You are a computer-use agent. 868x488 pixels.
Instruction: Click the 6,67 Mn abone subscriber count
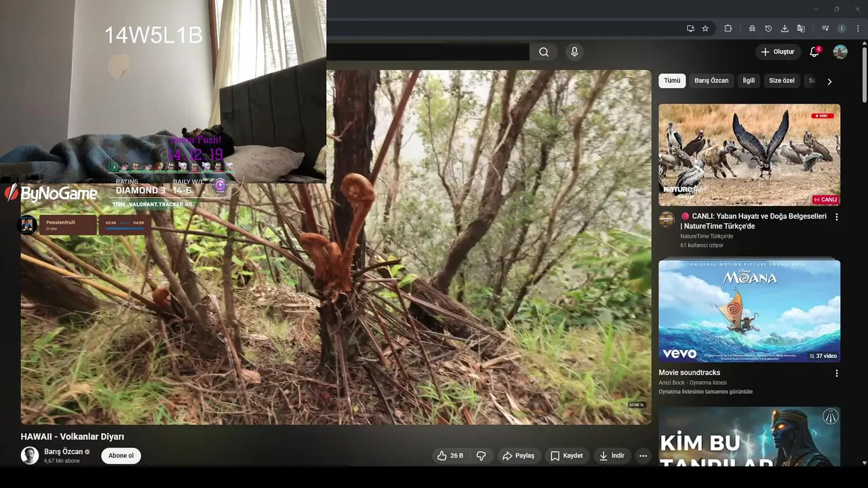(x=62, y=461)
